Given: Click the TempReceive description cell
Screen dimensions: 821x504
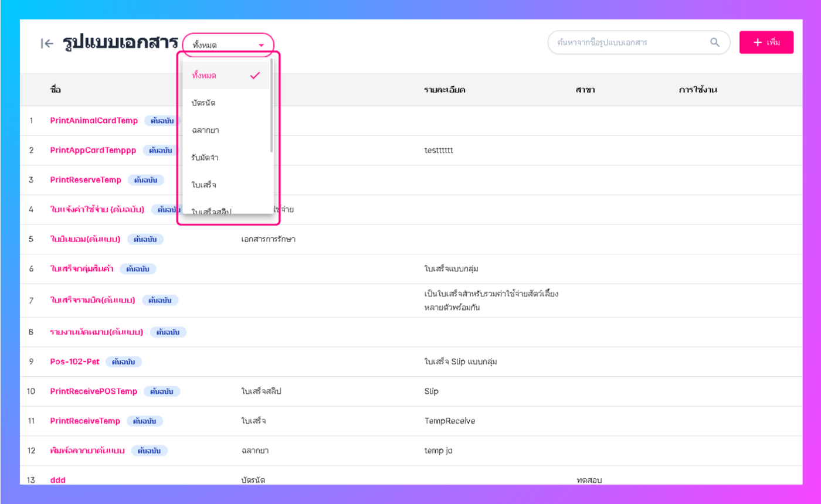Looking at the screenshot, I should (450, 421).
